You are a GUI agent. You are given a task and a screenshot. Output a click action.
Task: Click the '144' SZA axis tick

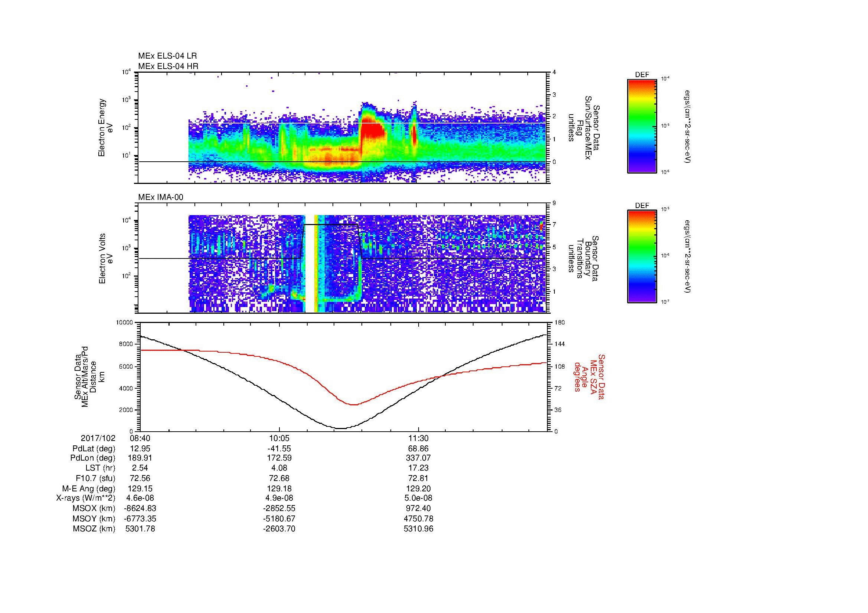click(x=560, y=344)
